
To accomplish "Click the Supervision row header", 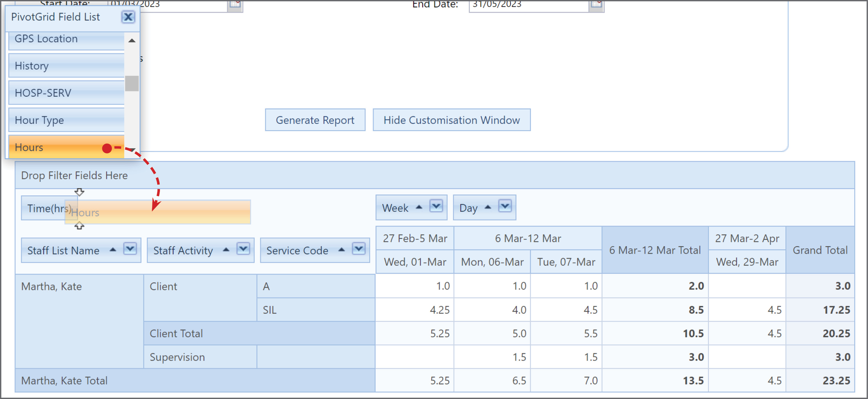I will [x=200, y=357].
